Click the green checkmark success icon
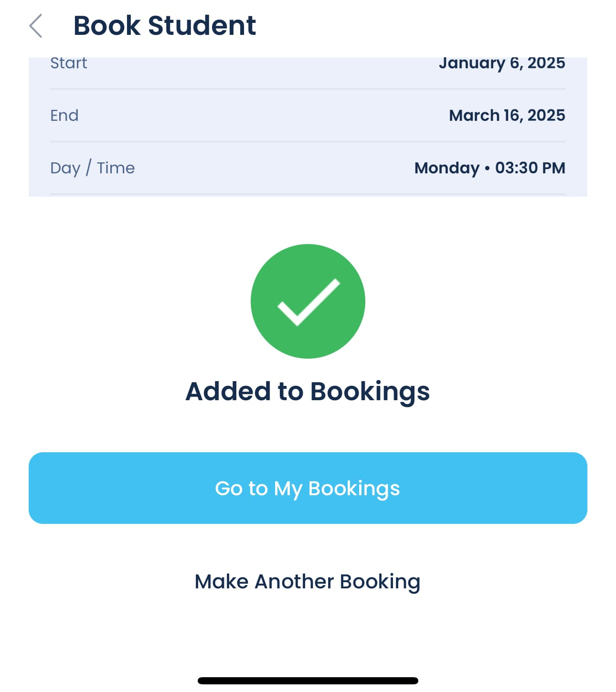Image resolution: width=616 pixels, height=692 pixels. click(308, 301)
